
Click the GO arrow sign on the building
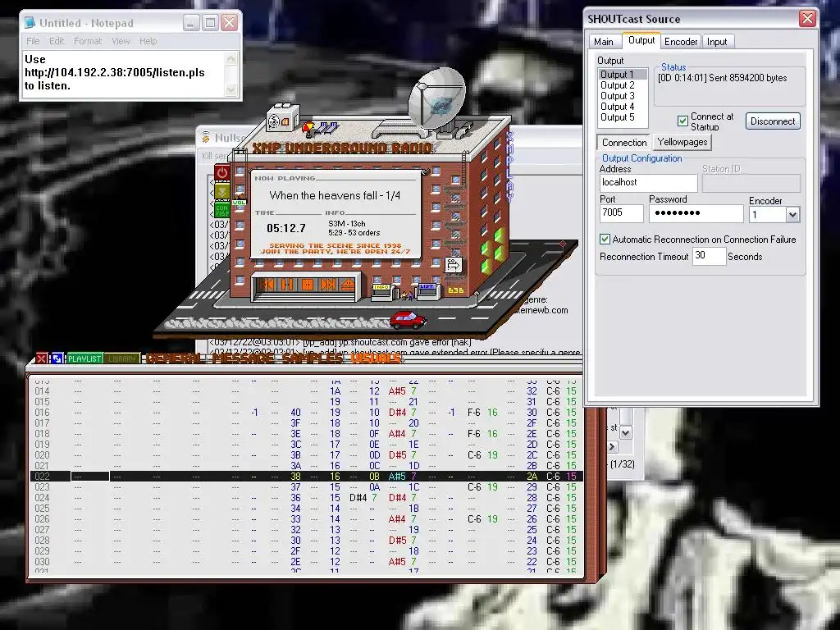coord(453,264)
